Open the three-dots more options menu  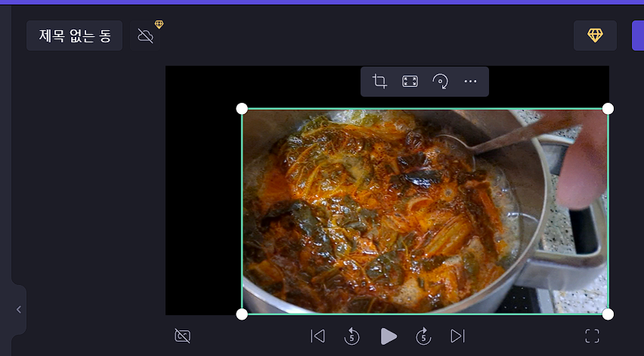pos(470,82)
